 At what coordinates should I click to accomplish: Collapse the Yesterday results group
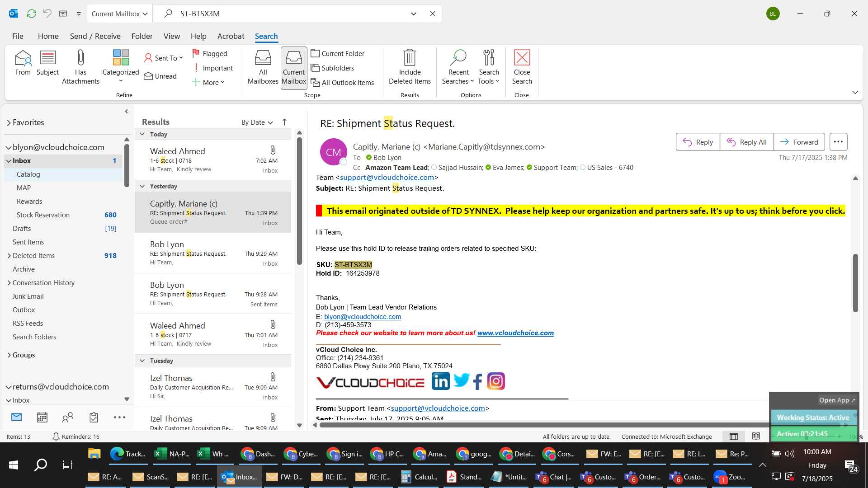point(142,186)
